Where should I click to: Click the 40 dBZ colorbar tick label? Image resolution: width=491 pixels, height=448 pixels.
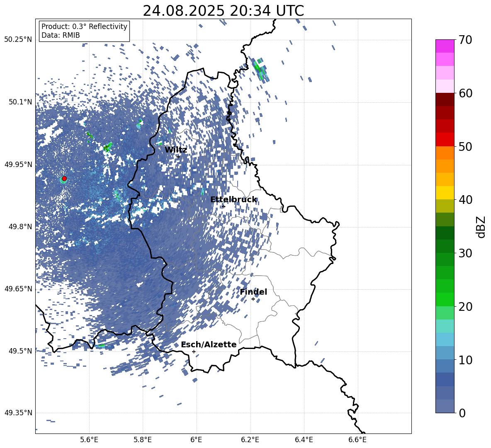(465, 200)
